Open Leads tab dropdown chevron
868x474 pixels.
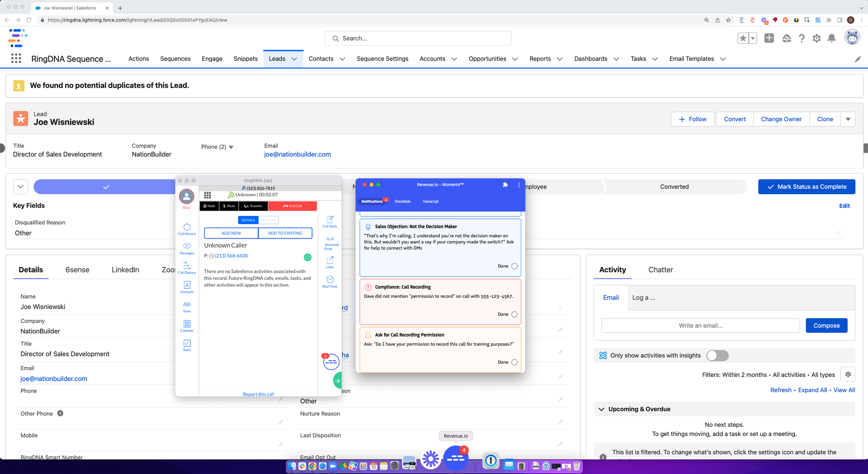pos(294,59)
